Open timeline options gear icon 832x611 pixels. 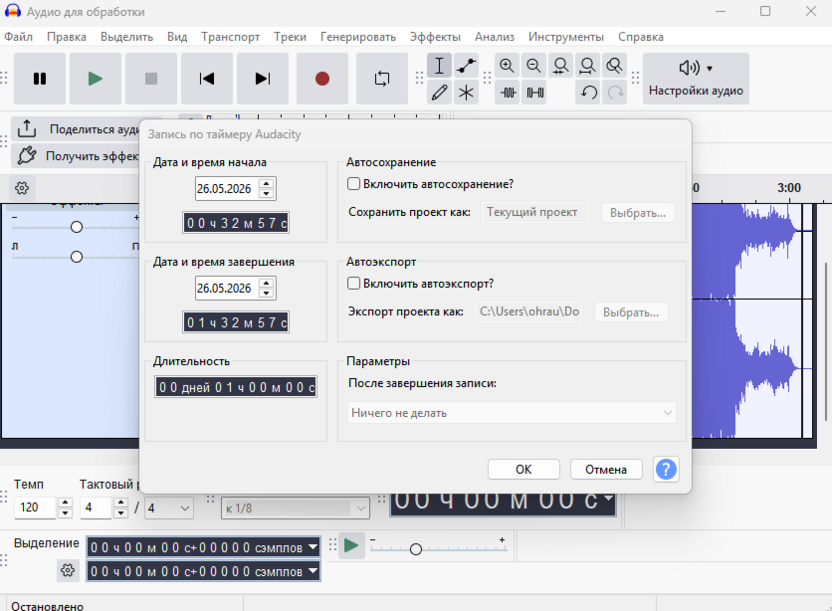22,188
